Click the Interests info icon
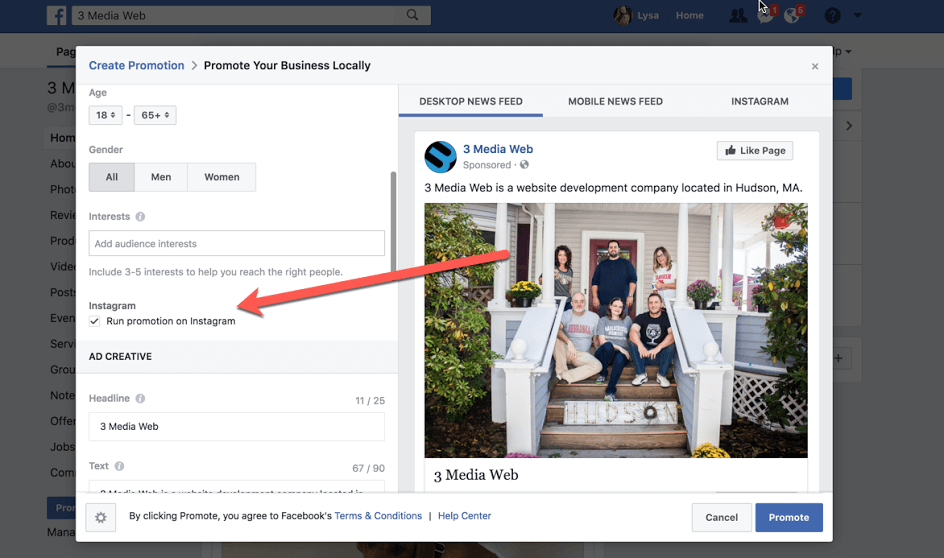 pyautogui.click(x=140, y=217)
